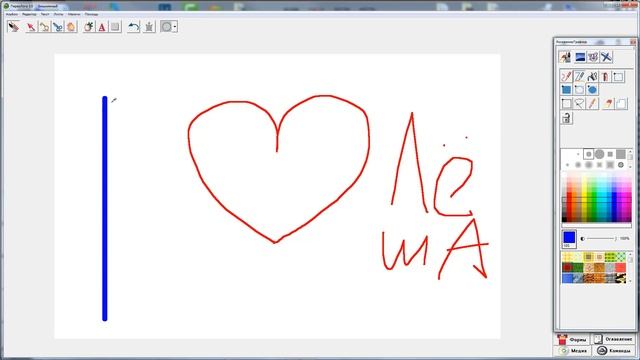Open the Редактор menu
640x360 pixels.
[x=29, y=14]
